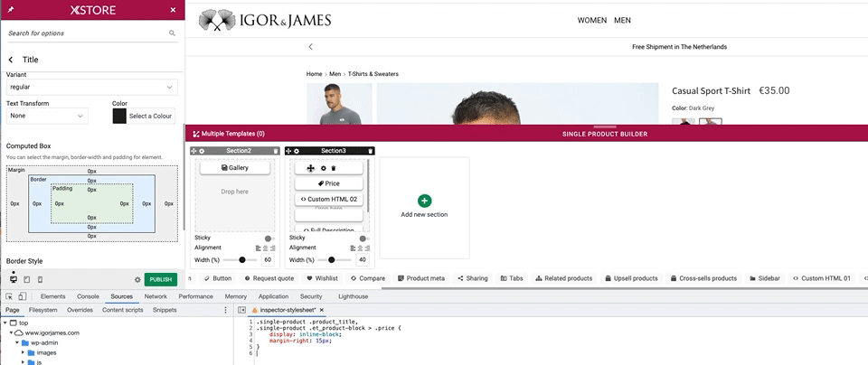This screenshot has width=868, height=365.
Task: Align Section2 content left
Action: 259,248
